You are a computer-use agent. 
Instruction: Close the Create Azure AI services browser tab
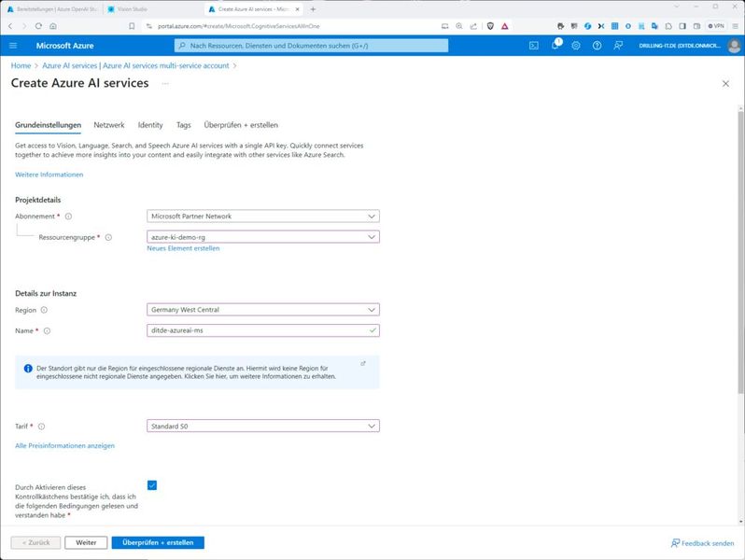298,9
